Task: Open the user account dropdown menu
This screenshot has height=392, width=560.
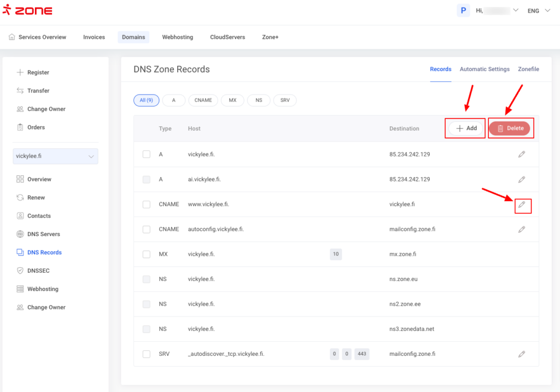Action: pyautogui.click(x=515, y=10)
